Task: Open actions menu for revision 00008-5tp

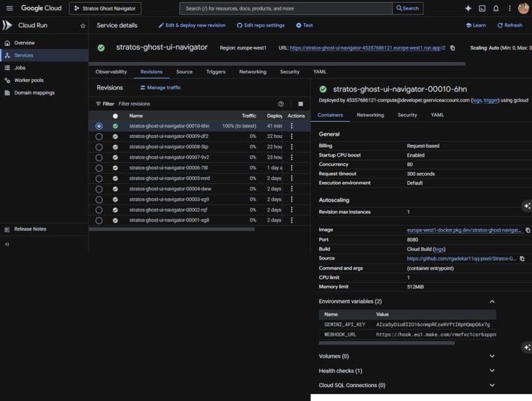Action: (x=291, y=147)
